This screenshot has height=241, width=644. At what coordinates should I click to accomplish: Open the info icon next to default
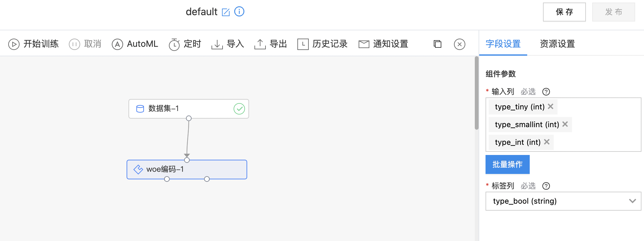click(239, 12)
